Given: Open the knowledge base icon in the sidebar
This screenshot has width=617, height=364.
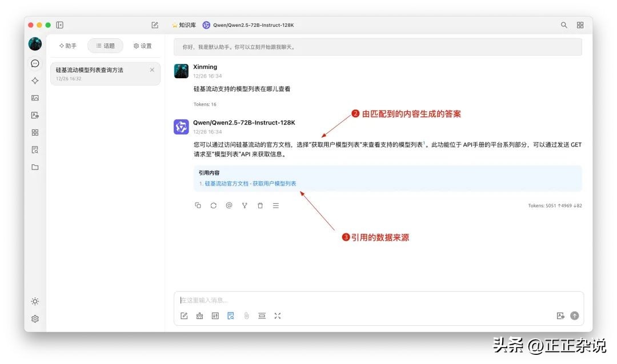Looking at the screenshot, I should point(35,150).
